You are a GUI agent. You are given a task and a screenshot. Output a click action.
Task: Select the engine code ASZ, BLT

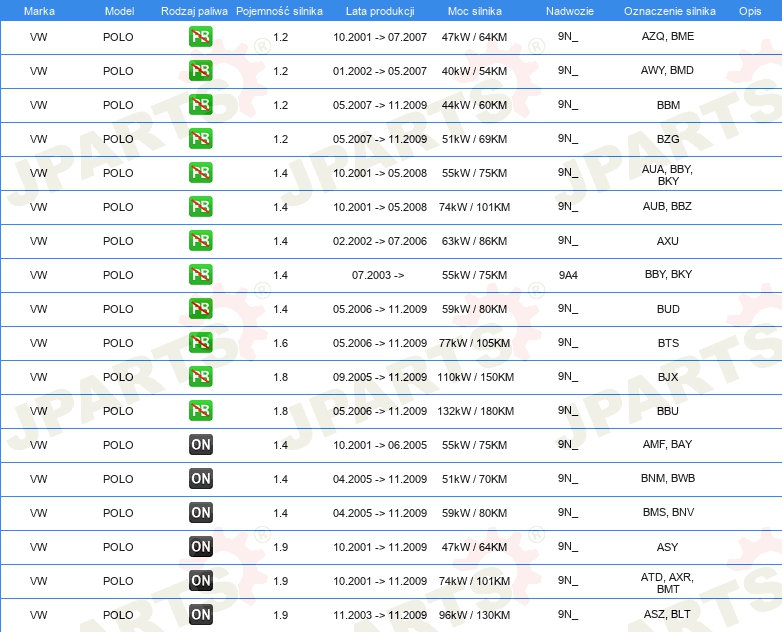point(667,614)
